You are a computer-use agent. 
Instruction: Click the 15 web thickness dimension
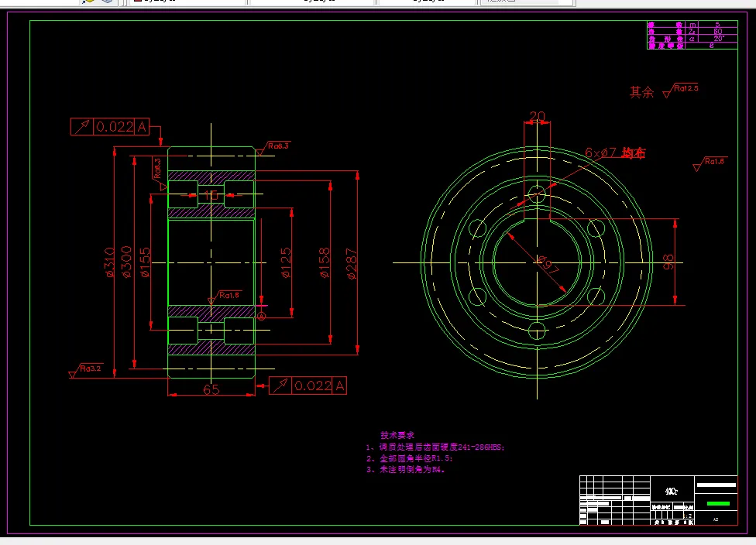click(211, 194)
